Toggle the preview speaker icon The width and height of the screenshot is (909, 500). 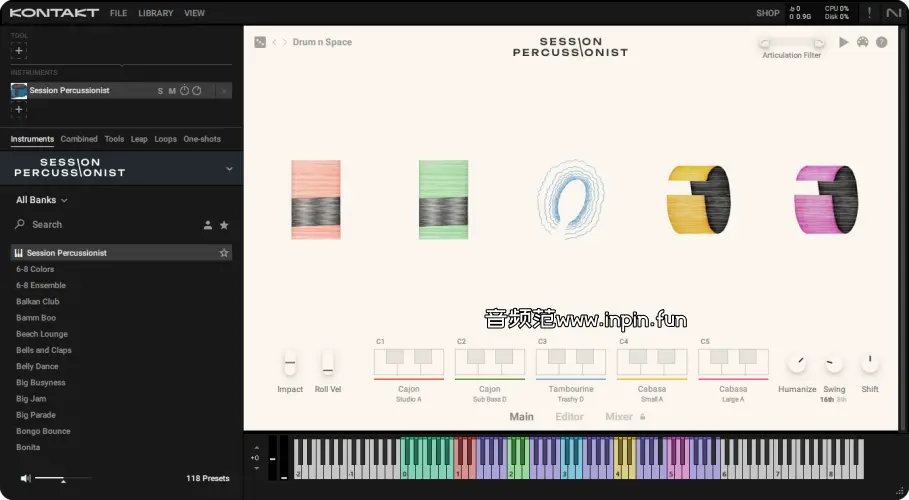[26, 479]
